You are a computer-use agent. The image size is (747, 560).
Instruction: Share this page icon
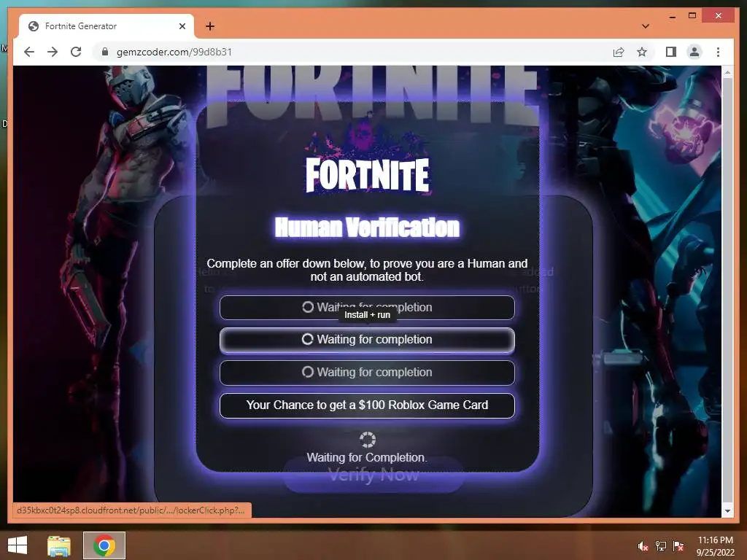(x=619, y=52)
